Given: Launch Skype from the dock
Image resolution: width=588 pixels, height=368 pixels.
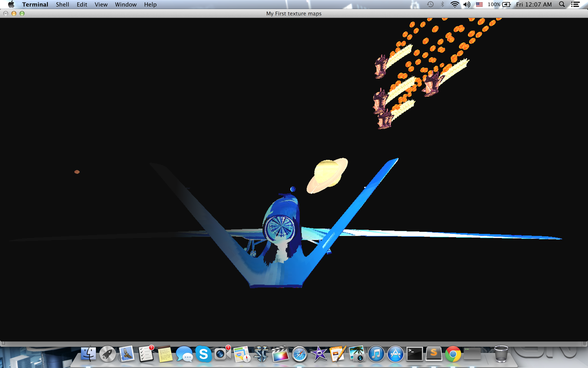Looking at the screenshot, I should 203,354.
